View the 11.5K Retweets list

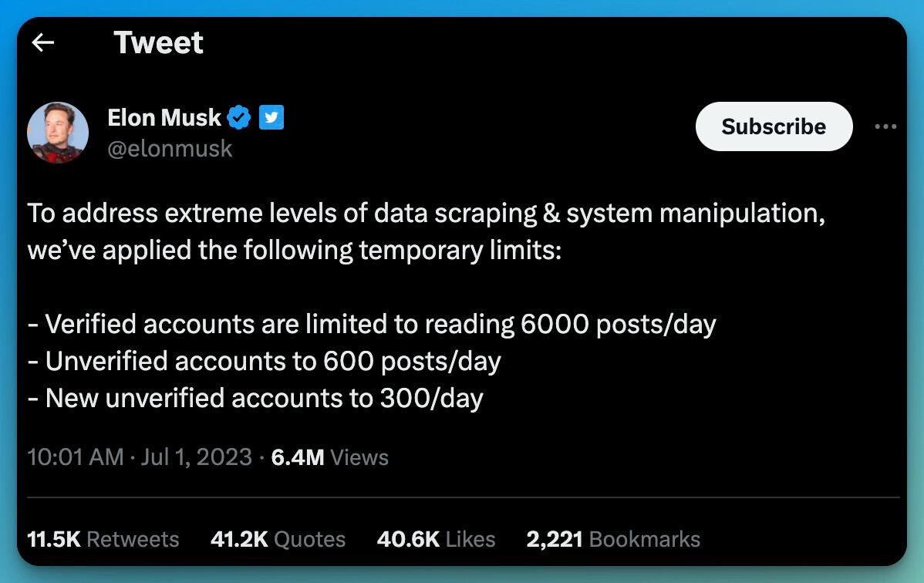pos(103,539)
